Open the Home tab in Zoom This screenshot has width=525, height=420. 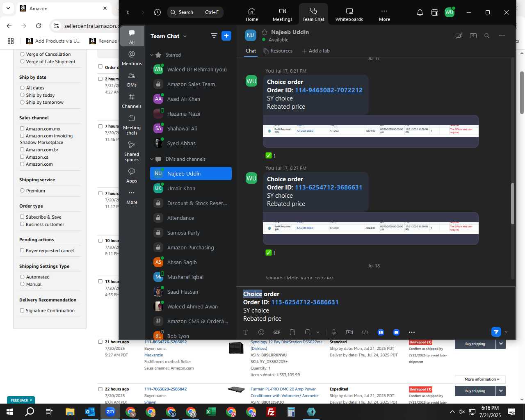pyautogui.click(x=252, y=14)
